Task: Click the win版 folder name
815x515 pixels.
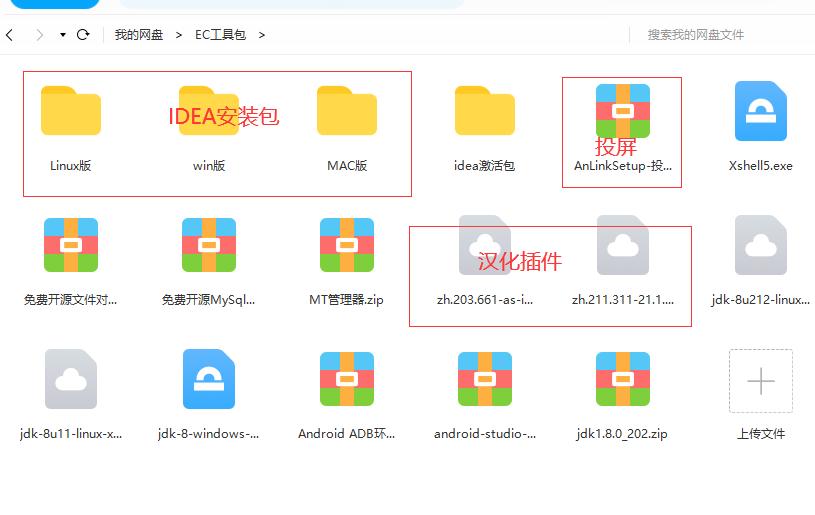Action: click(x=209, y=166)
